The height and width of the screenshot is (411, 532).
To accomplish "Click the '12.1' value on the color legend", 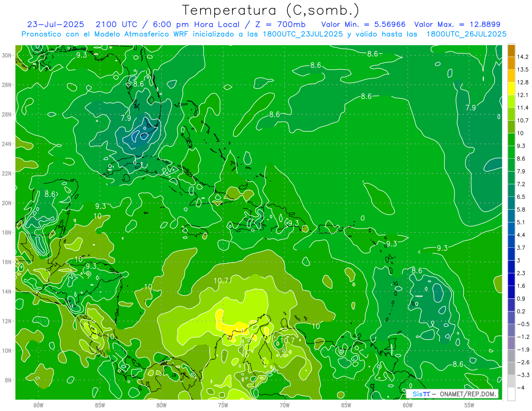I will 523,95.
